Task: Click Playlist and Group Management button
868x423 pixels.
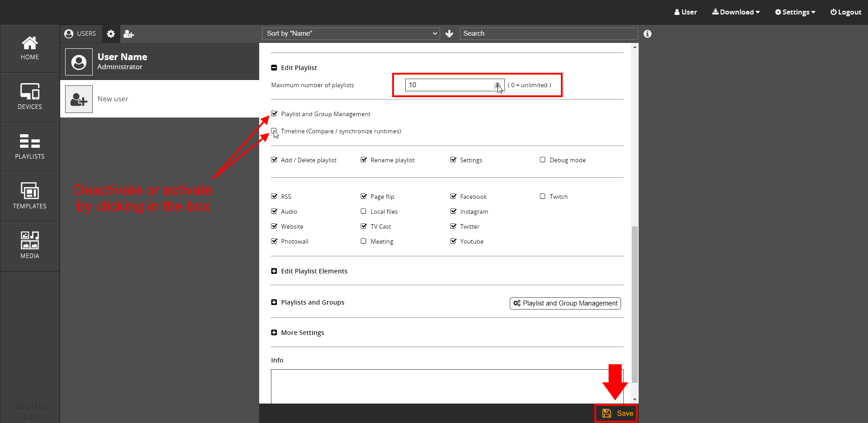Action: (x=565, y=303)
